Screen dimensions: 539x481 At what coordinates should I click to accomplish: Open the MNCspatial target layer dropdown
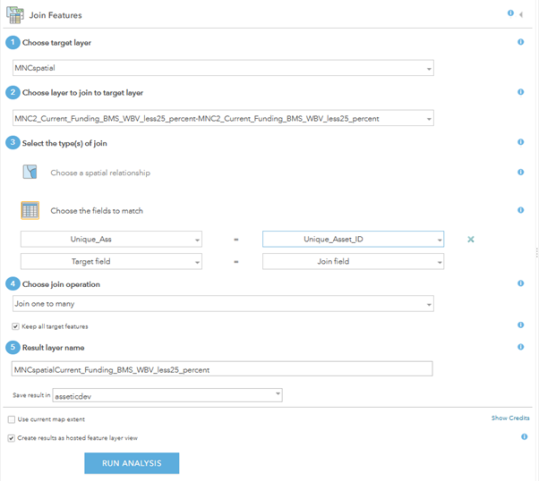point(223,68)
